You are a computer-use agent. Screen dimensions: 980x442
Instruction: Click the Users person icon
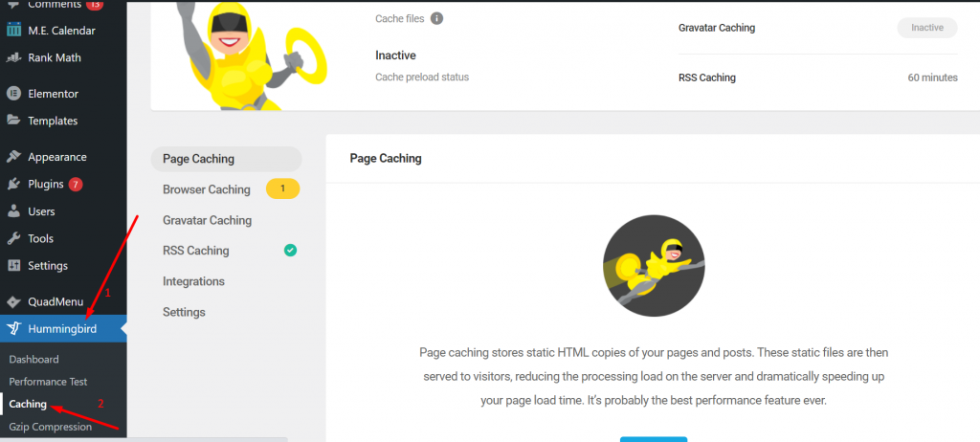tap(13, 211)
